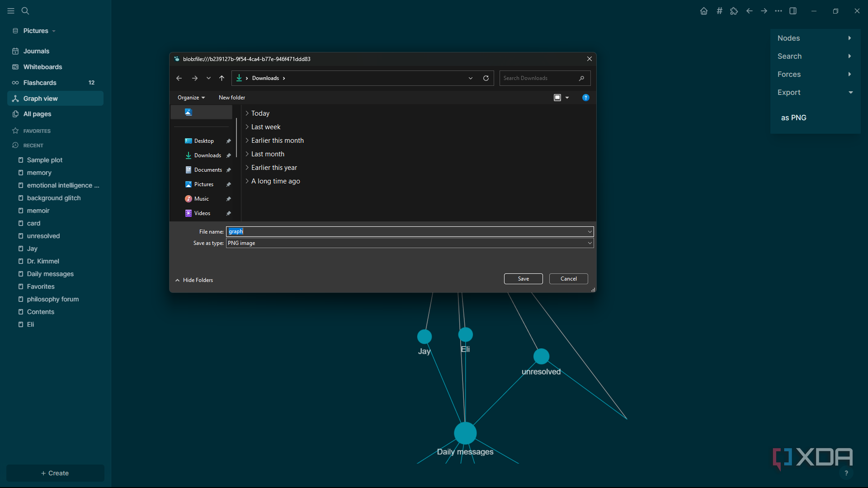Open All pages in the sidebar

pyautogui.click(x=55, y=114)
